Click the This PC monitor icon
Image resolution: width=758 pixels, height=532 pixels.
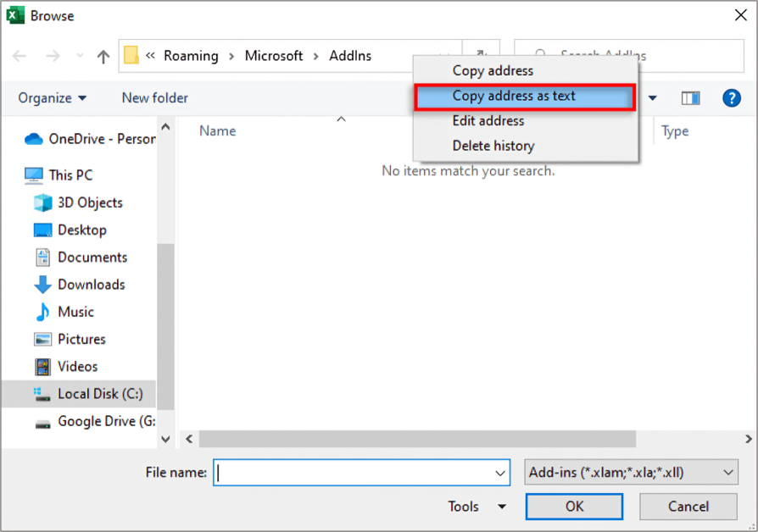33,175
